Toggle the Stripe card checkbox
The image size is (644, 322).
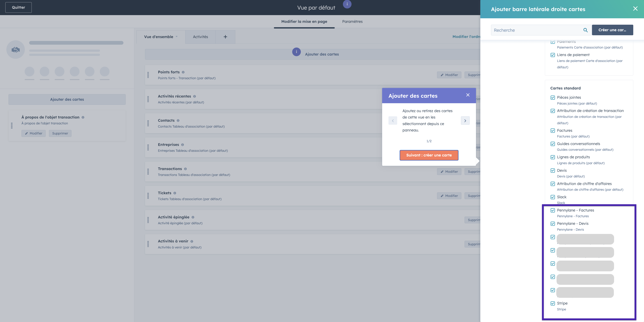[x=552, y=304]
